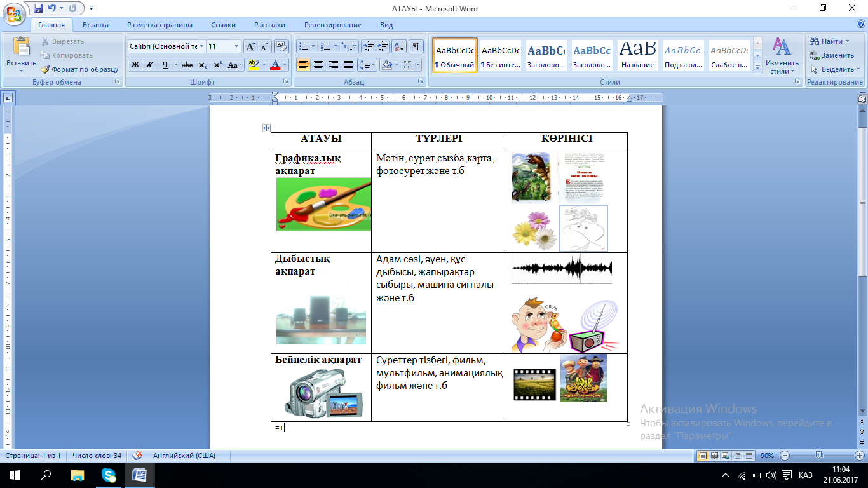Open proofing errors icon in status bar

137,456
